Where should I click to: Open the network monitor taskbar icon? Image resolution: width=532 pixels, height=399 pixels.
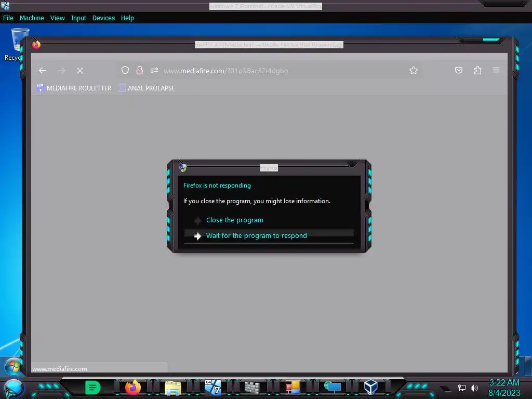tap(332, 387)
